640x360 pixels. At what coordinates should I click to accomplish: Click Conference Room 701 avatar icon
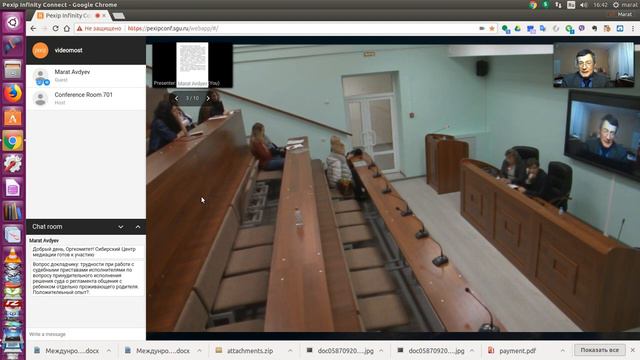click(x=40, y=98)
